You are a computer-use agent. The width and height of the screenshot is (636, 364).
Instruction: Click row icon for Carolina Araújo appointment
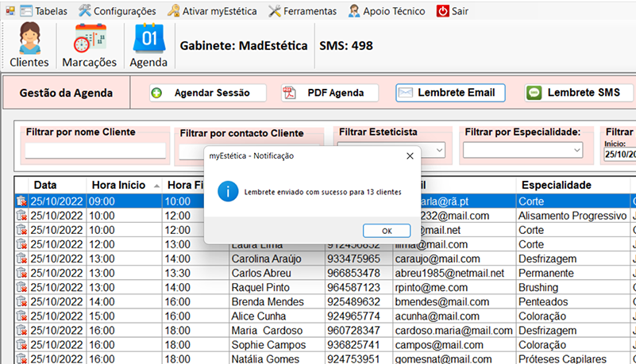(x=21, y=259)
